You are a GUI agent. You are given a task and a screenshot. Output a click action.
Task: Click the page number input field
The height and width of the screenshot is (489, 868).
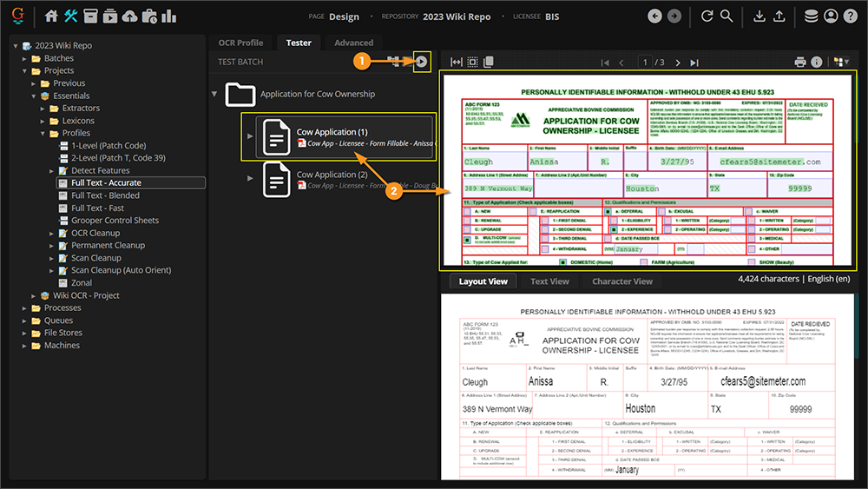click(x=646, y=63)
